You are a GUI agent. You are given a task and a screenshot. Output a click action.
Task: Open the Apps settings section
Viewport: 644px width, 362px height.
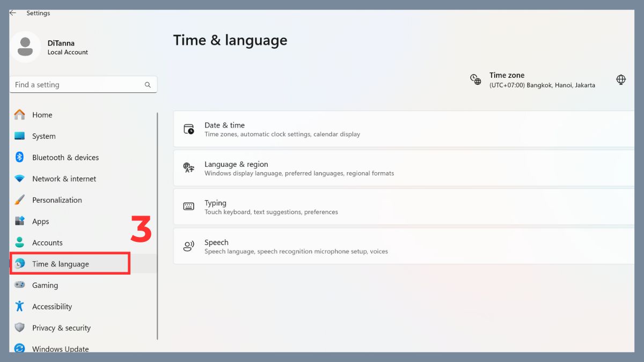[83, 221]
